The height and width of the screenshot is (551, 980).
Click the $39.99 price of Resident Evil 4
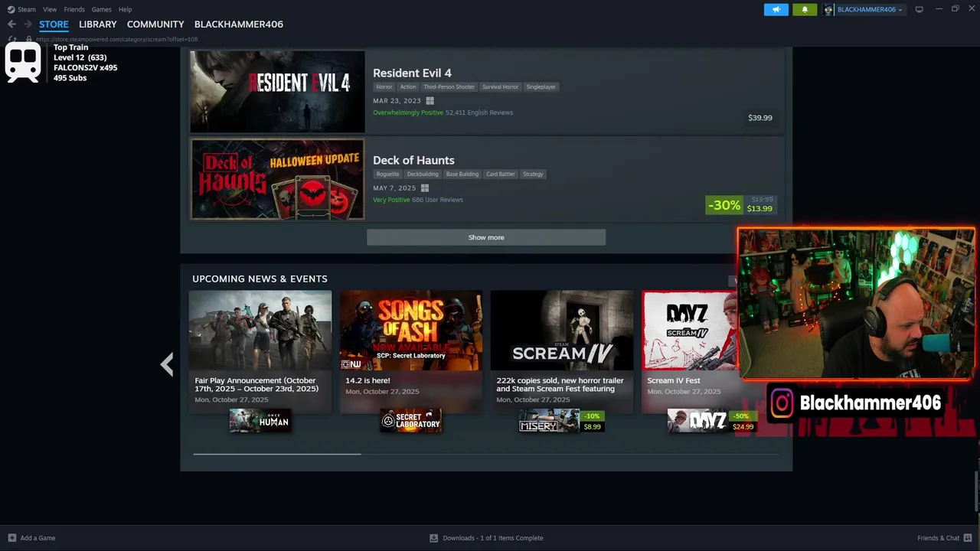pos(760,118)
